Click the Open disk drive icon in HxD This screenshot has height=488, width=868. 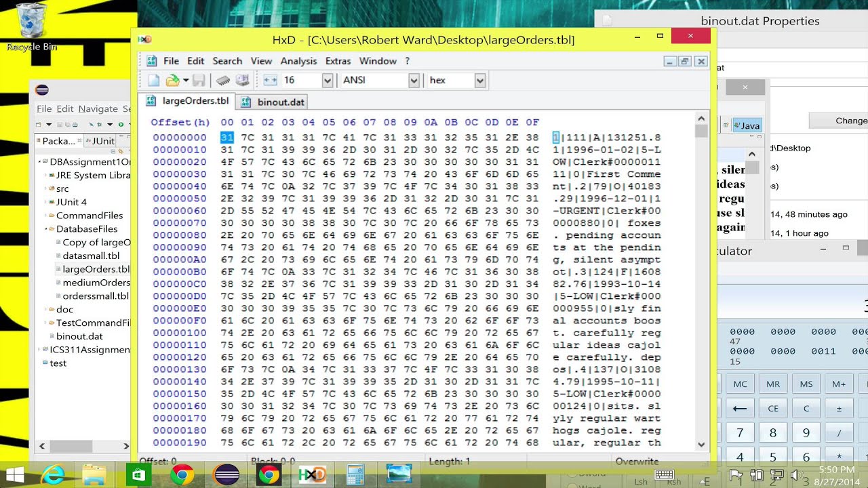(x=242, y=81)
